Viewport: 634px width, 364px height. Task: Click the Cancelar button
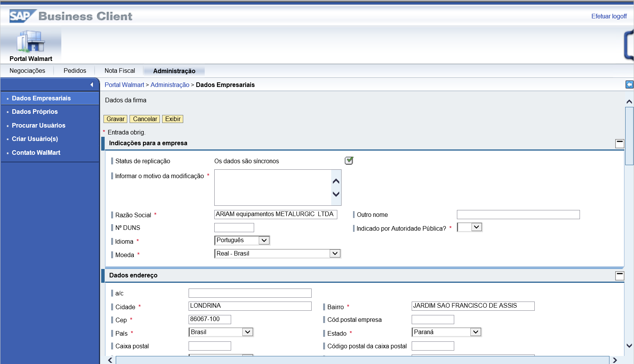(x=145, y=119)
